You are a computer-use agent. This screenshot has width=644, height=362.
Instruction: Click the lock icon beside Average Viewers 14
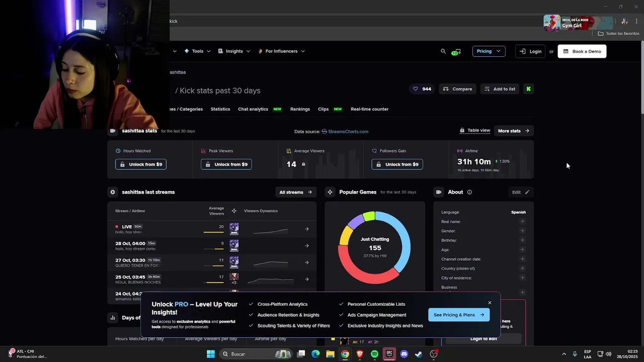coord(303,164)
